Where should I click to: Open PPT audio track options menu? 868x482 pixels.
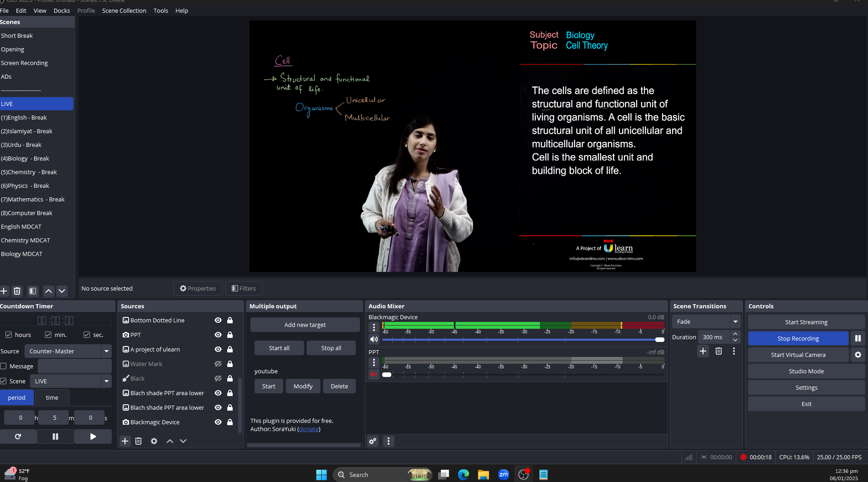pyautogui.click(x=374, y=362)
